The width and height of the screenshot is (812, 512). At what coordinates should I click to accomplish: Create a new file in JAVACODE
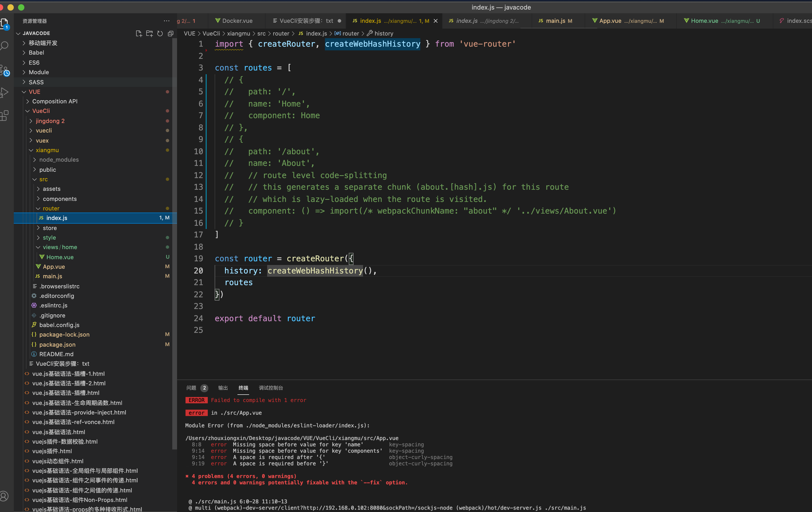(139, 33)
